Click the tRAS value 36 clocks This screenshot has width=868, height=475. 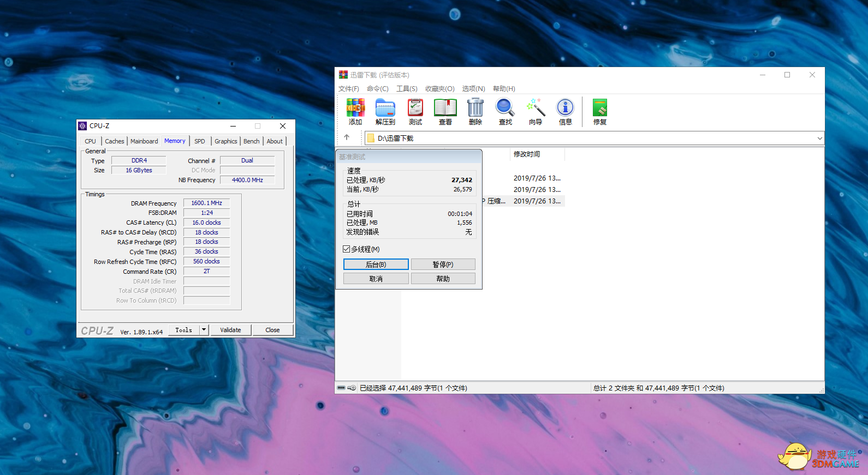(207, 251)
